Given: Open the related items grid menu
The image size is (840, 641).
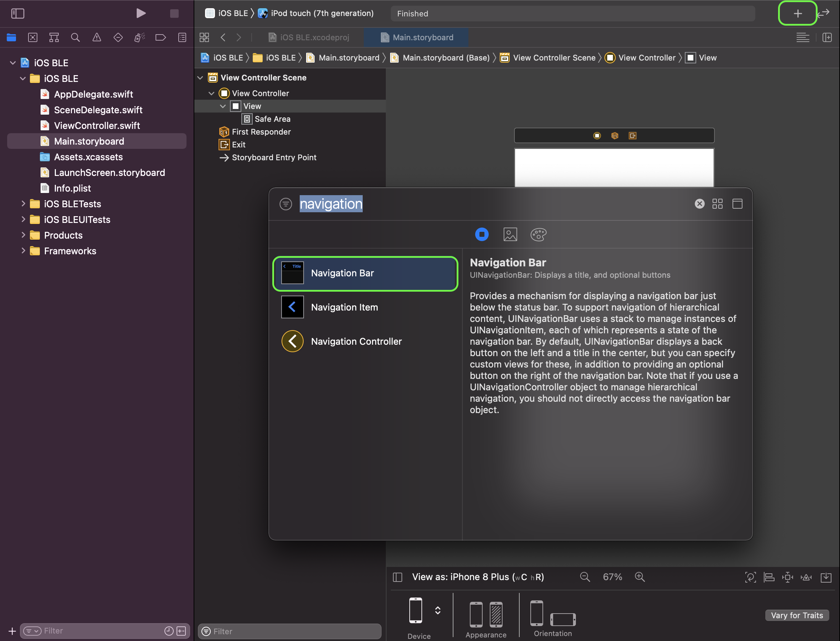Looking at the screenshot, I should [x=204, y=37].
